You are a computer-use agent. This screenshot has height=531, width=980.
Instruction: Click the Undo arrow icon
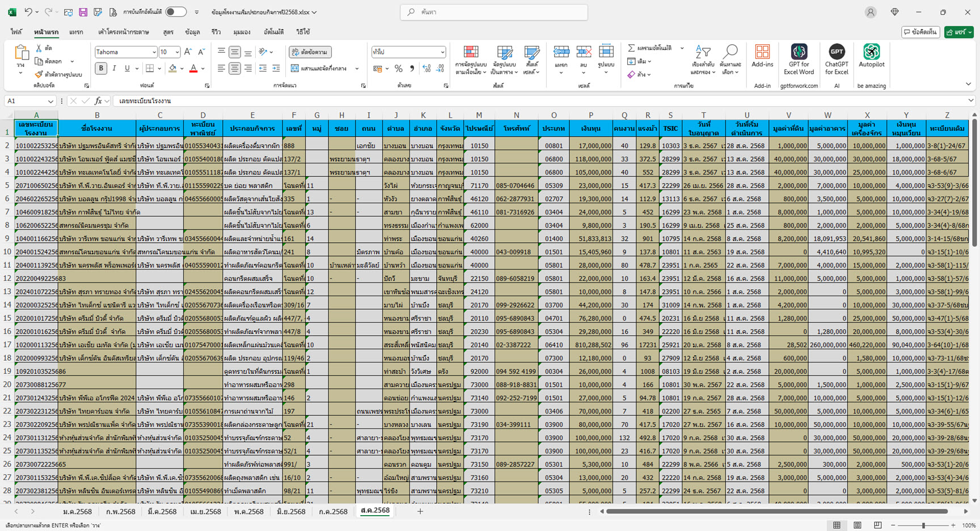pos(28,12)
